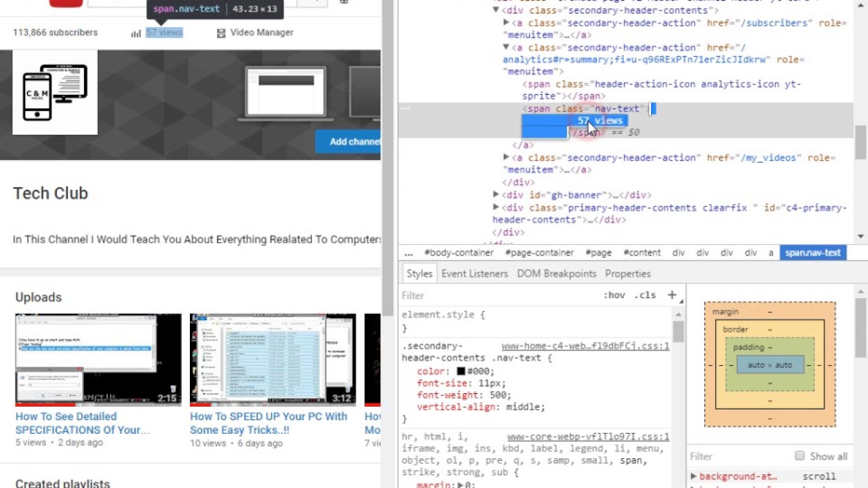
Task: Click the 113,866 subscribers text
Action: pos(55,33)
